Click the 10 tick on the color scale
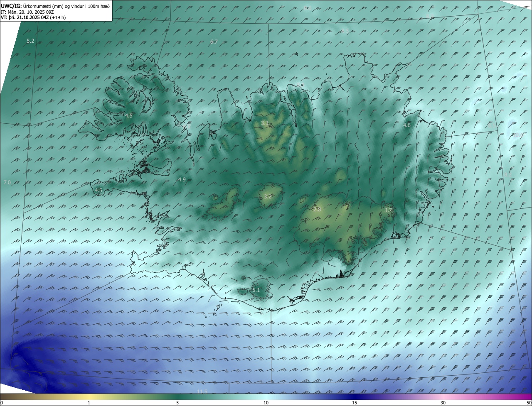This screenshot has width=532, height=406. 266,403
